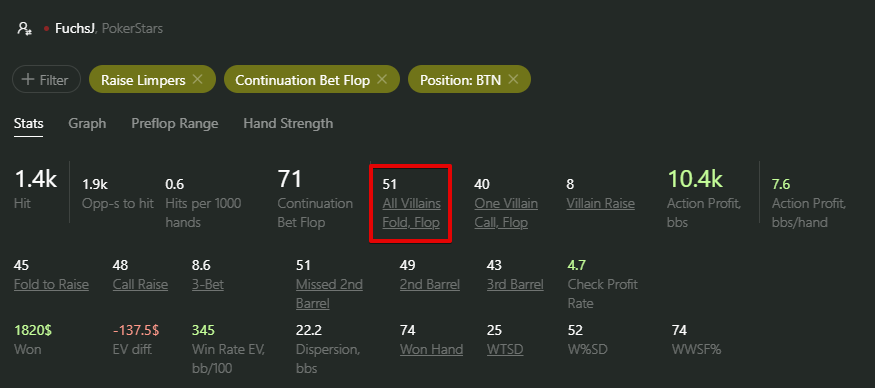Click the 3rd Barrel stat link

515,285
